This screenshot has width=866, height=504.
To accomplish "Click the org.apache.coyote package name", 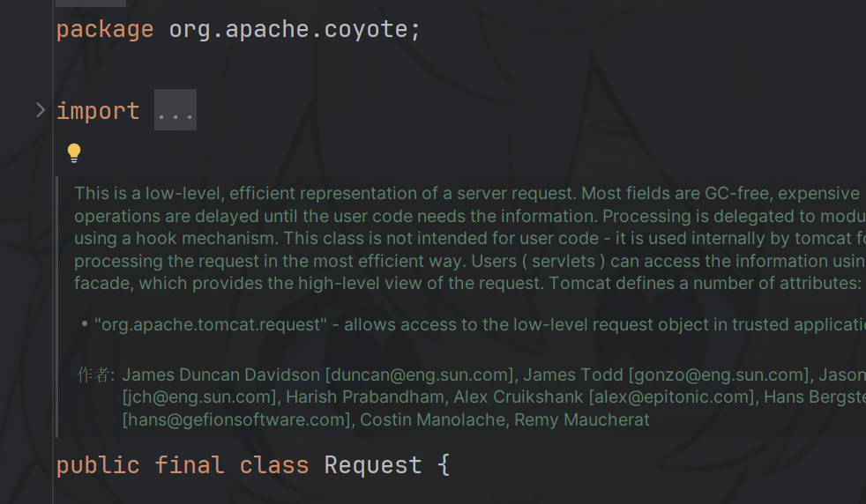I will 288,29.
